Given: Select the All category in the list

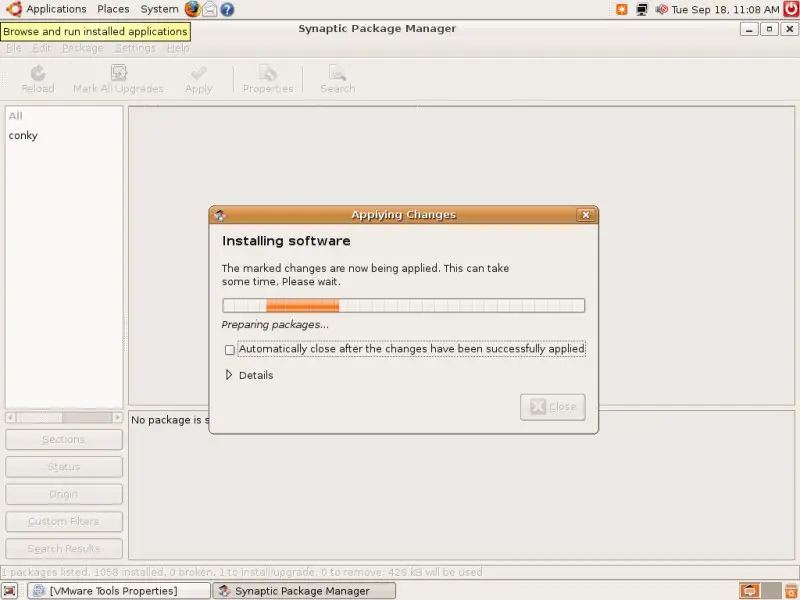Looking at the screenshot, I should 64,116.
